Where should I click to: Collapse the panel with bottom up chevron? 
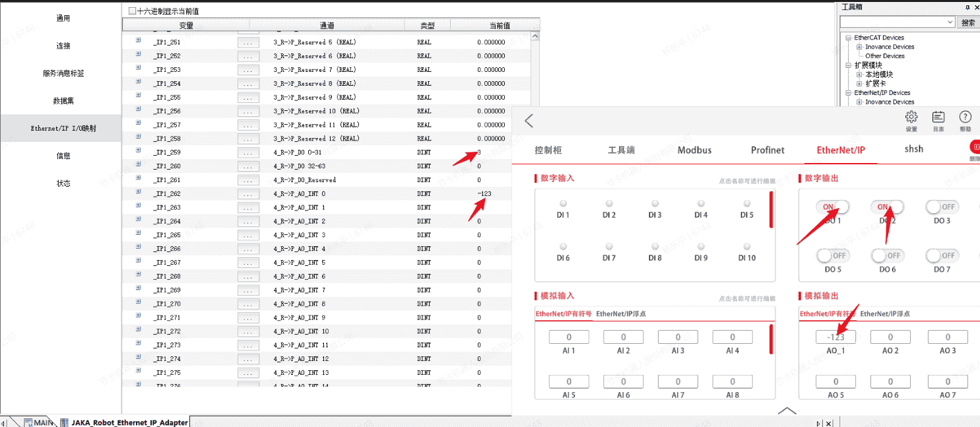coord(787,411)
